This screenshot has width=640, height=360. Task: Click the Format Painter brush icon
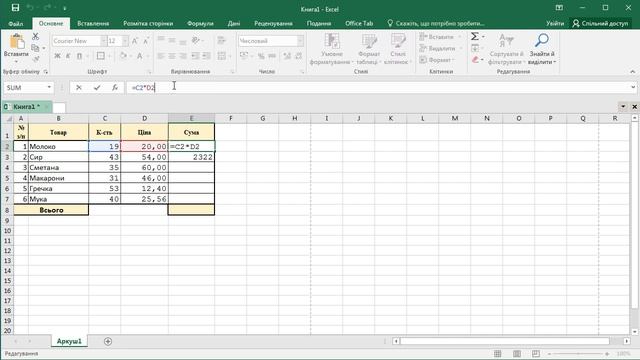click(36, 59)
